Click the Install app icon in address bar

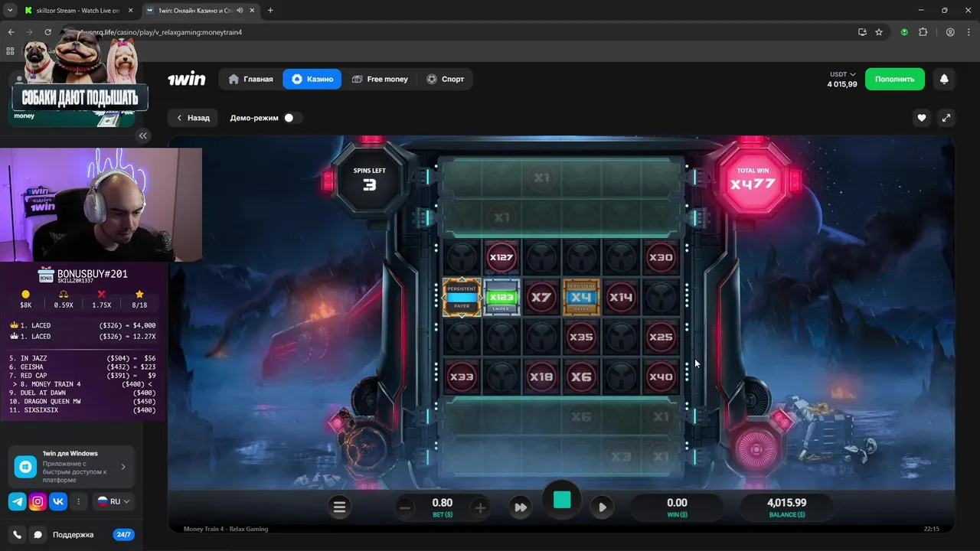[862, 32]
